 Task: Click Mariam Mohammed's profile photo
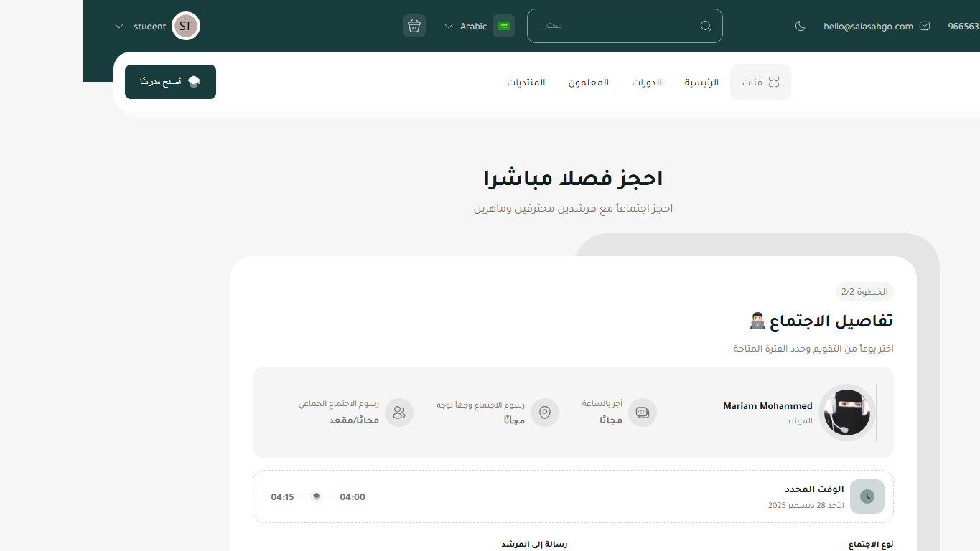pos(847,413)
